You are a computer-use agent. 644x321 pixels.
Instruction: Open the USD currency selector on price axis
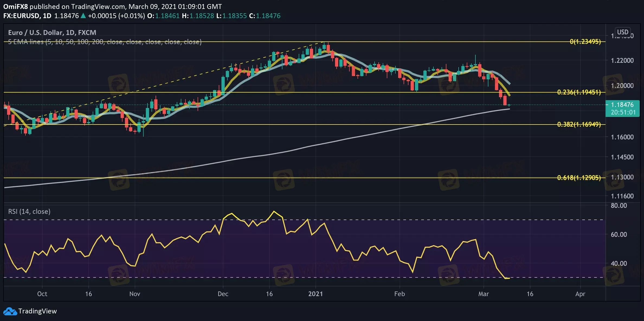click(x=622, y=32)
